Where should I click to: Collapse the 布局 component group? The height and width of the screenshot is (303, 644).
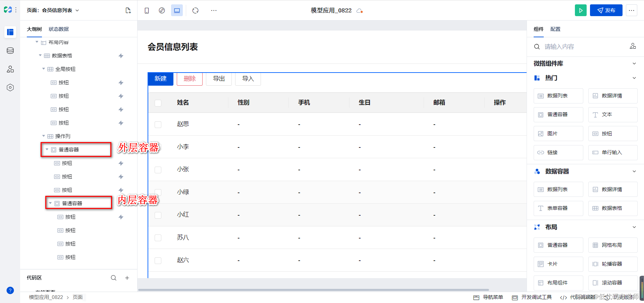click(x=634, y=227)
